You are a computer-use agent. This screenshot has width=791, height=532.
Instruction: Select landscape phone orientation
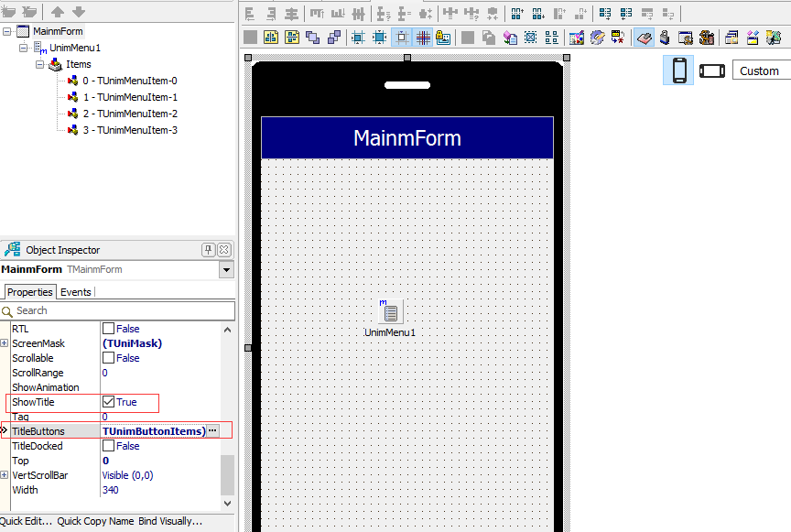[x=711, y=71]
